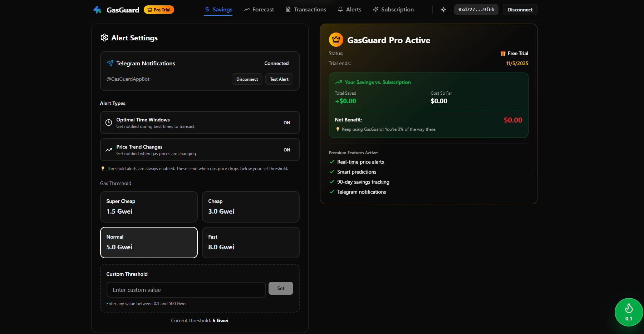The height and width of the screenshot is (334, 644).
Task: Click the lightbulb icon beside threshold alerts note
Action: point(103,169)
